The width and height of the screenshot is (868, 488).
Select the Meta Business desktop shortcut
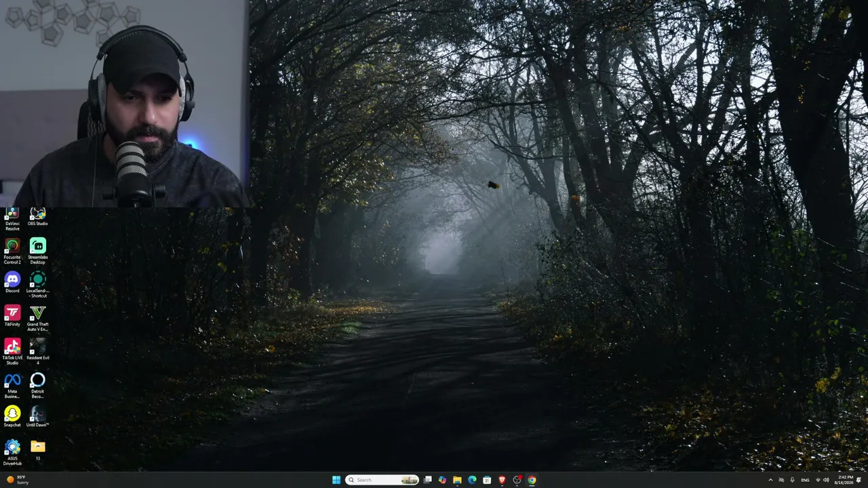[x=12, y=386]
